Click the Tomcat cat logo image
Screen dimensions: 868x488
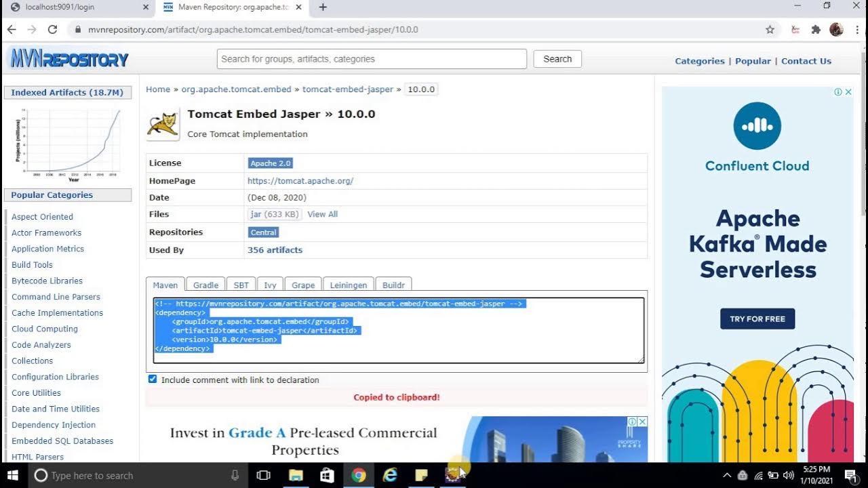click(x=163, y=124)
